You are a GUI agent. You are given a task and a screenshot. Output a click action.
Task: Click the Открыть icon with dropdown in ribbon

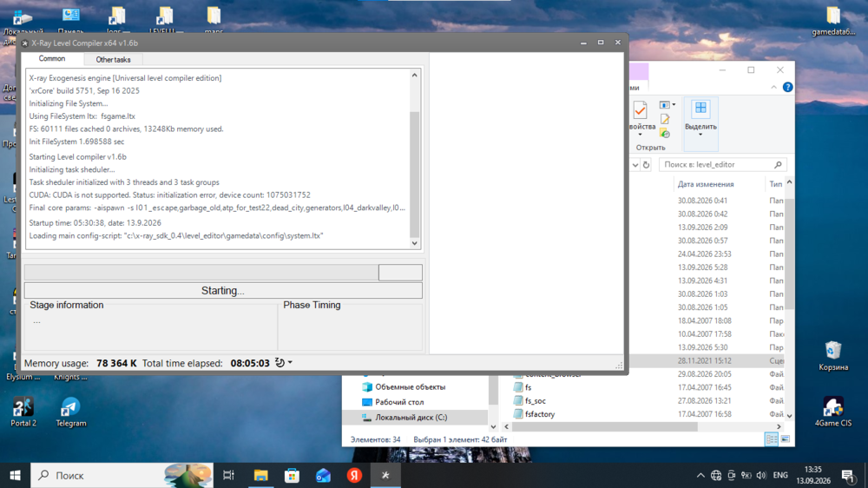click(667, 105)
